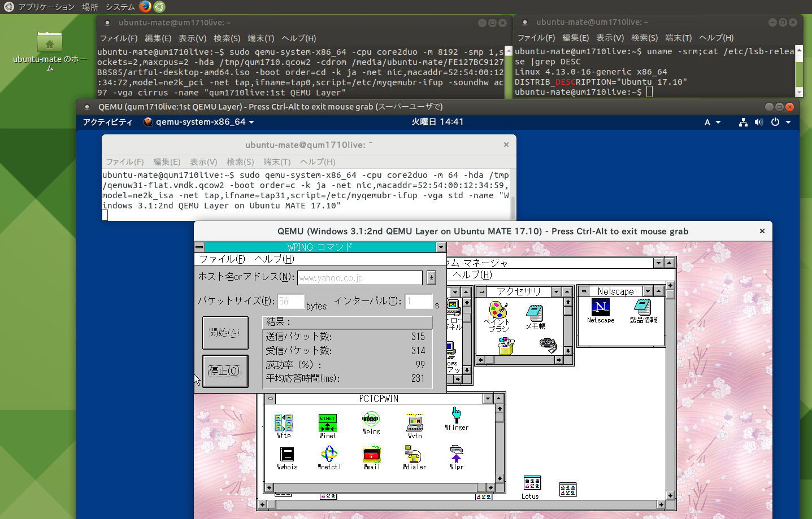Screen dimensions: 812x519
Task: Click PCTCPWIN vertical scrollbar down arrow
Action: [499, 478]
